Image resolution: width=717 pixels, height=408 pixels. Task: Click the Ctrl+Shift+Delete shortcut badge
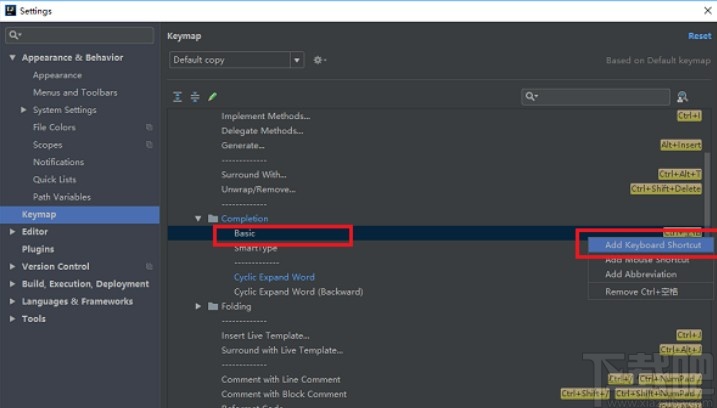(666, 189)
